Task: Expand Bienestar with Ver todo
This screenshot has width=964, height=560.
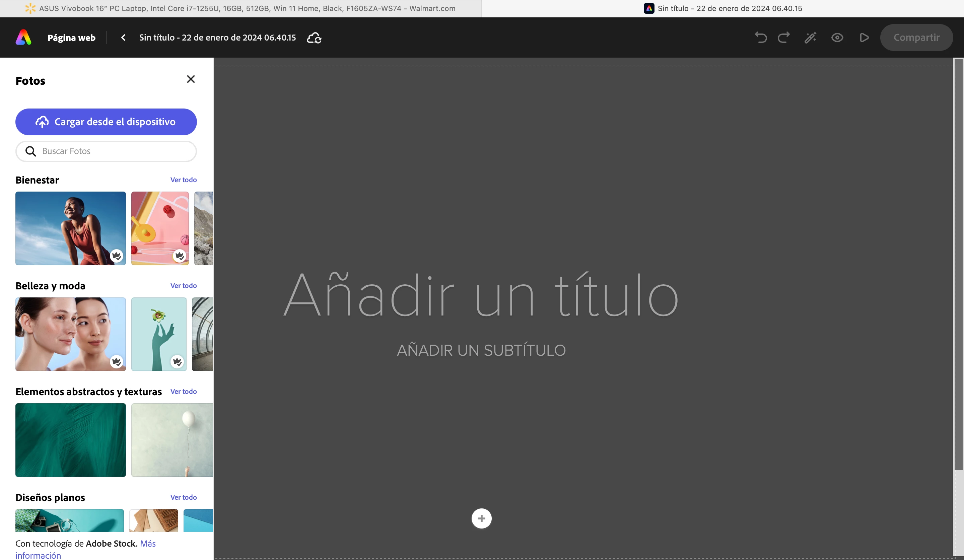Action: point(183,180)
